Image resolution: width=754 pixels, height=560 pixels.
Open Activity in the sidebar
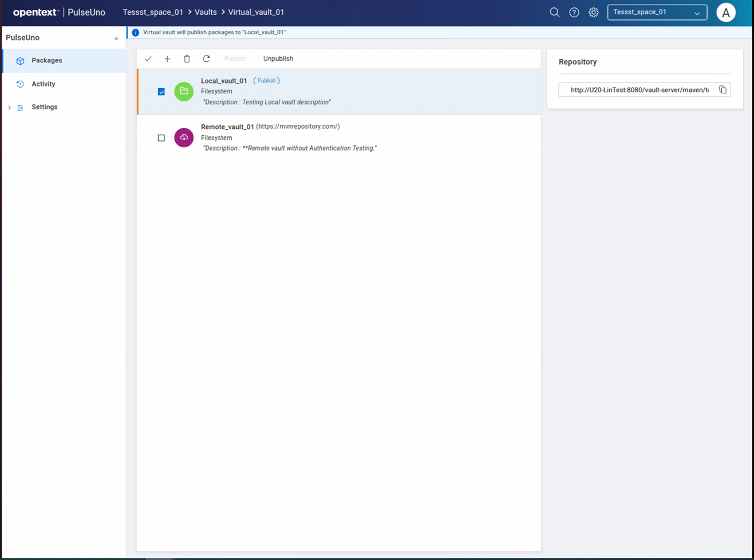[x=44, y=84]
